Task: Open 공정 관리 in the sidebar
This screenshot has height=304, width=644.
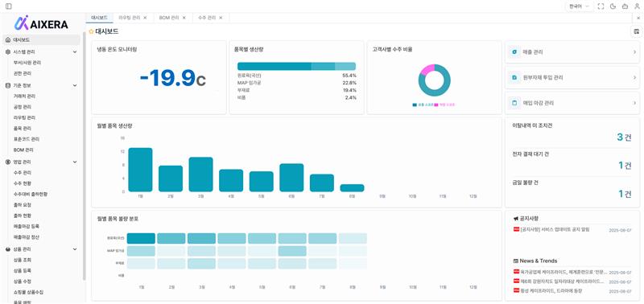Action: [x=23, y=107]
